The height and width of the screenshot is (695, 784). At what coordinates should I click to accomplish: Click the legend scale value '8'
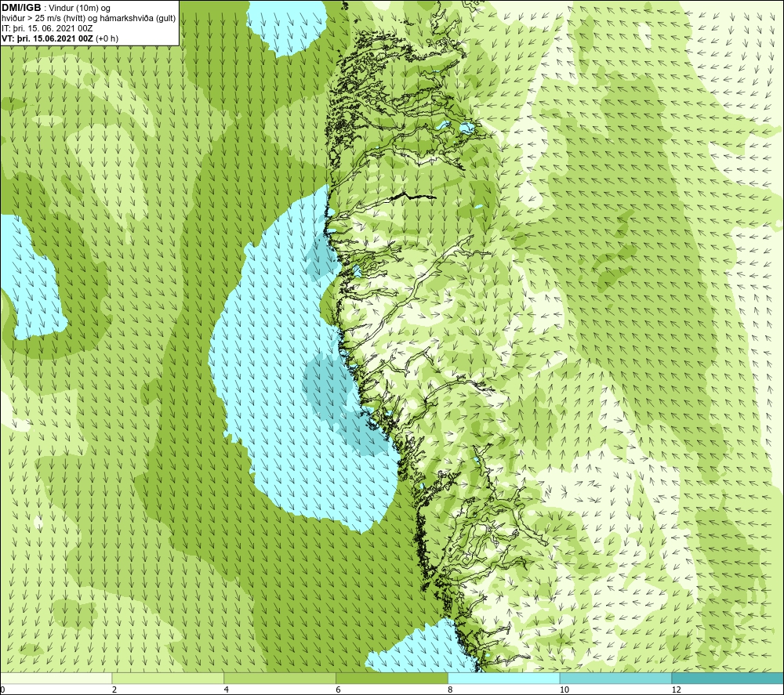[451, 690]
